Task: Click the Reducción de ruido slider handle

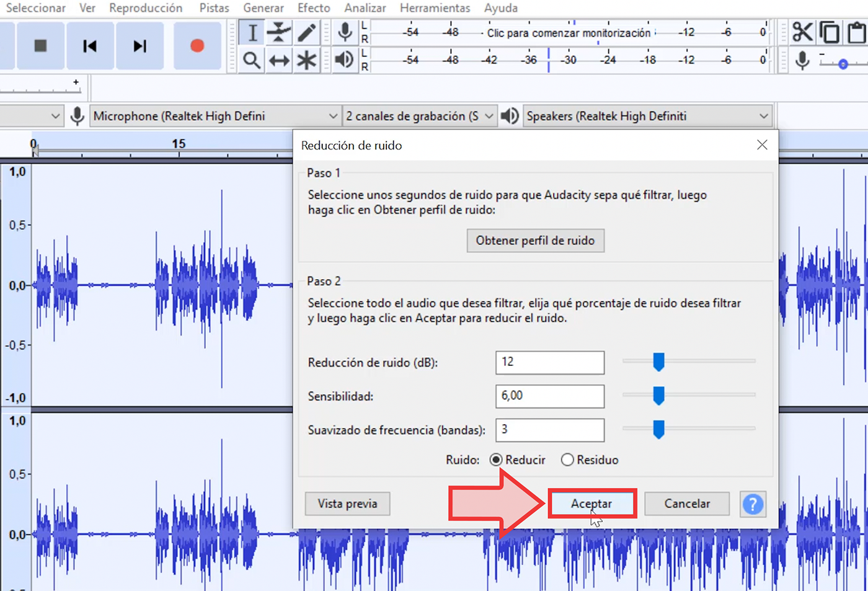Action: pyautogui.click(x=658, y=362)
